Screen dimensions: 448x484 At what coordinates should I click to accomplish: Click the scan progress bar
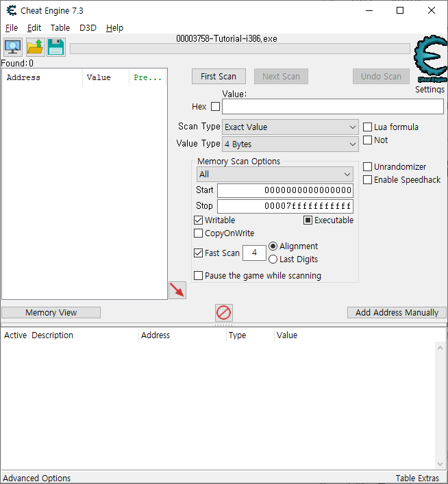point(240,49)
